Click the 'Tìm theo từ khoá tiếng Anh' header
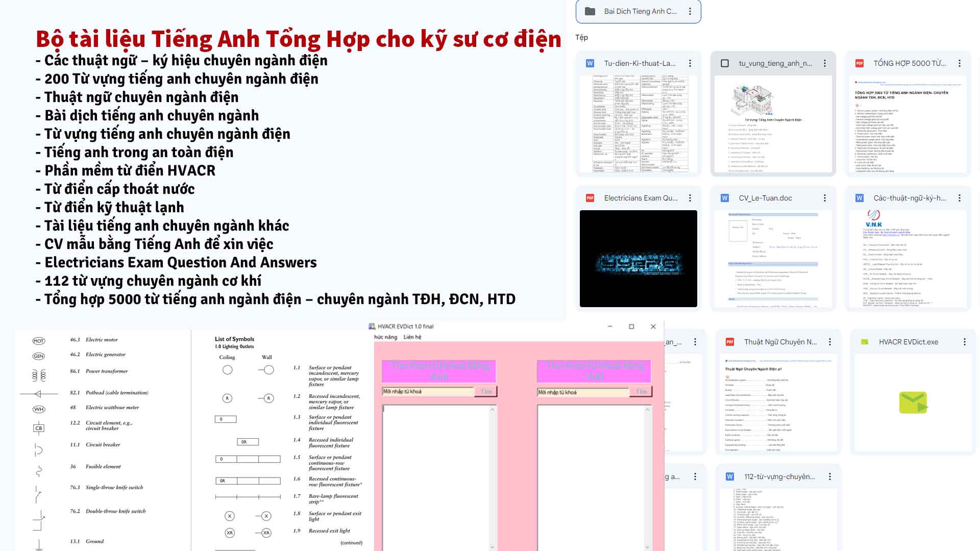Image resolution: width=980 pixels, height=551 pixels. tap(439, 371)
